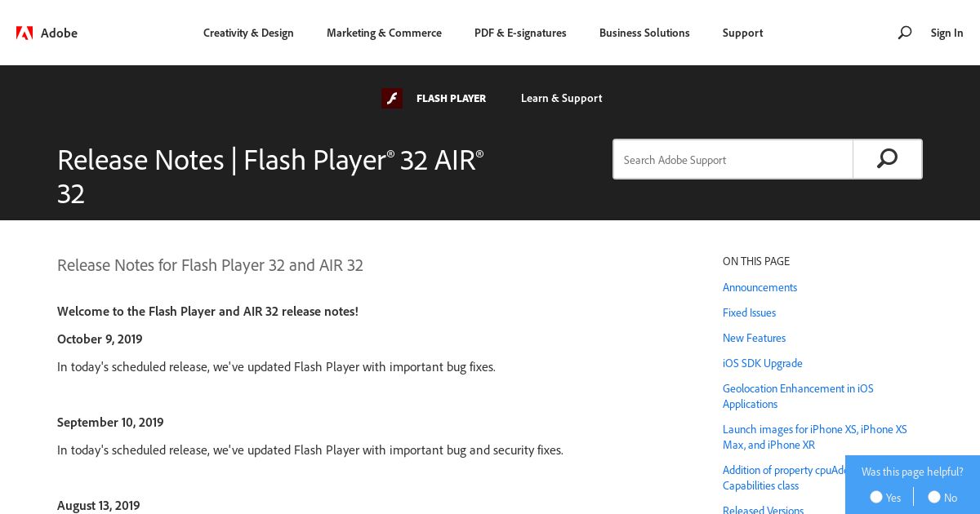The width and height of the screenshot is (980, 514).
Task: Open Geolocation Enhancement in iOS Applications link
Action: 798,397
